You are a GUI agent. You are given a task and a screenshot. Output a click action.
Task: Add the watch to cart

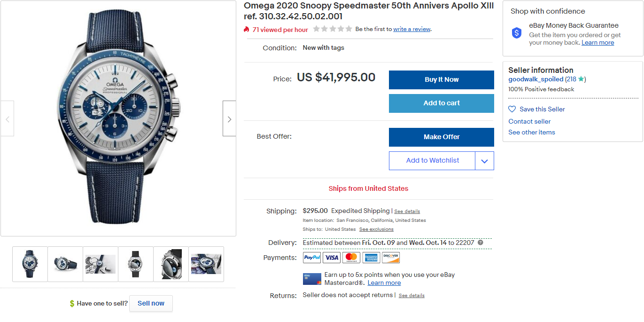(441, 103)
